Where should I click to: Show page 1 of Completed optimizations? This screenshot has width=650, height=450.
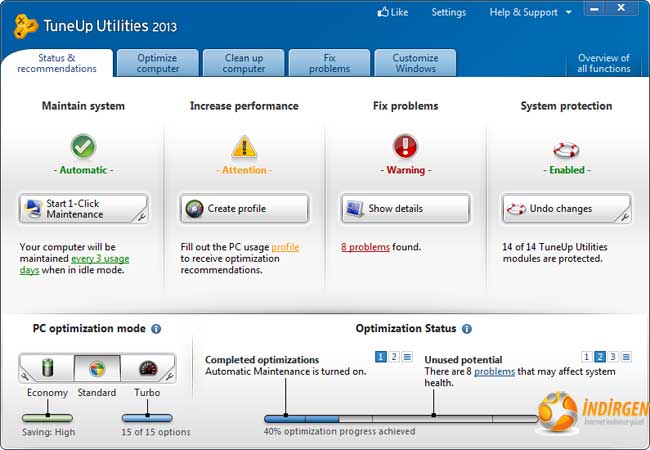[x=381, y=356]
